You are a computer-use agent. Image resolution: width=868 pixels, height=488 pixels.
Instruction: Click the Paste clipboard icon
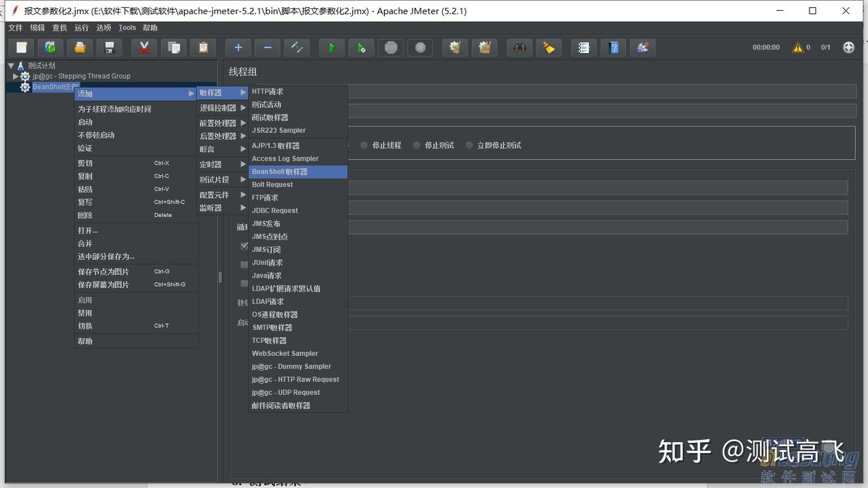click(203, 48)
